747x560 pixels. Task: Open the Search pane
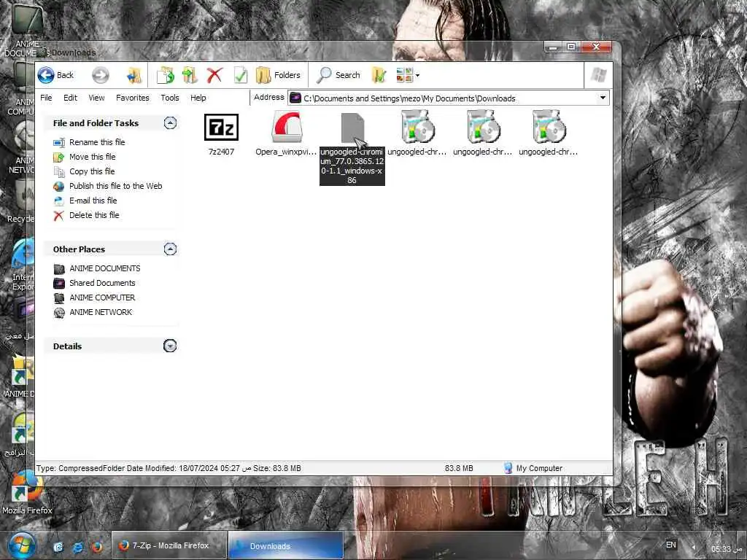[338, 75]
